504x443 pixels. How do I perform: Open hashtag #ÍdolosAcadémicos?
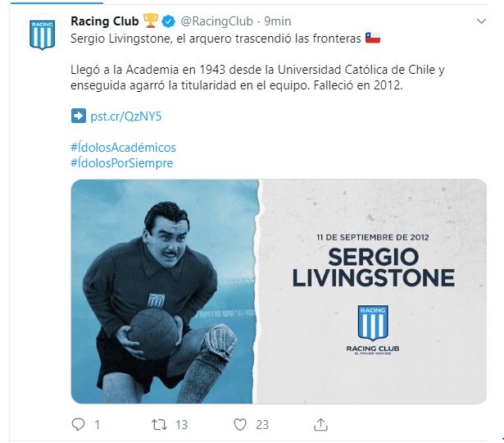[x=123, y=148]
